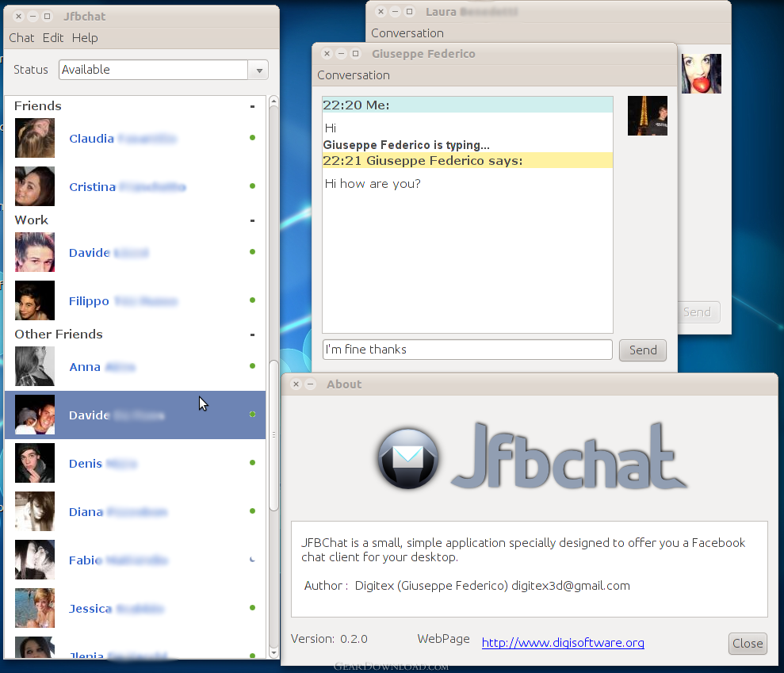784x673 pixels.
Task: Click the Jfbchat envelope logo icon
Action: point(408,458)
